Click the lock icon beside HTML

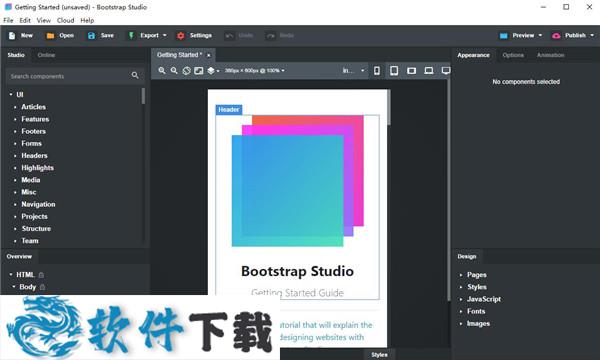41,275
